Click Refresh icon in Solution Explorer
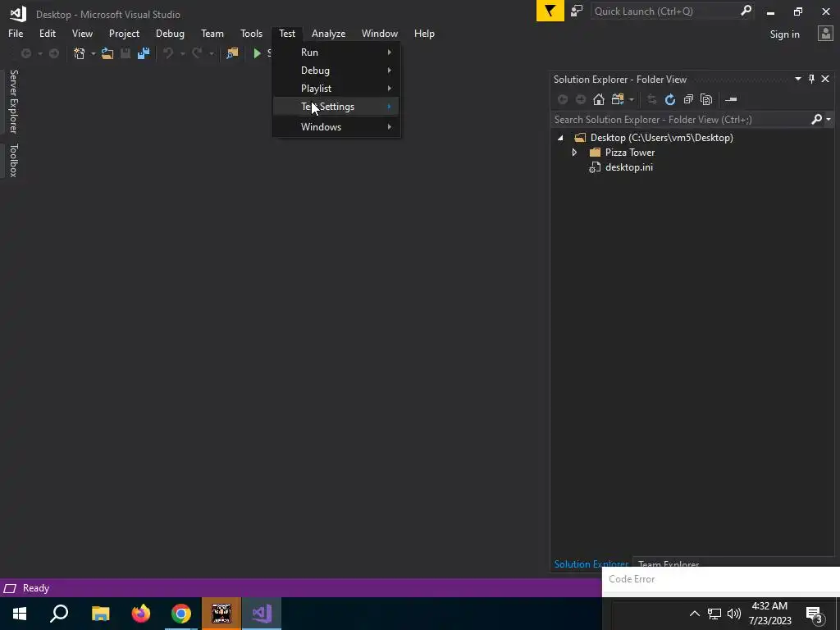Screen dimensions: 840x630 (x=669, y=99)
